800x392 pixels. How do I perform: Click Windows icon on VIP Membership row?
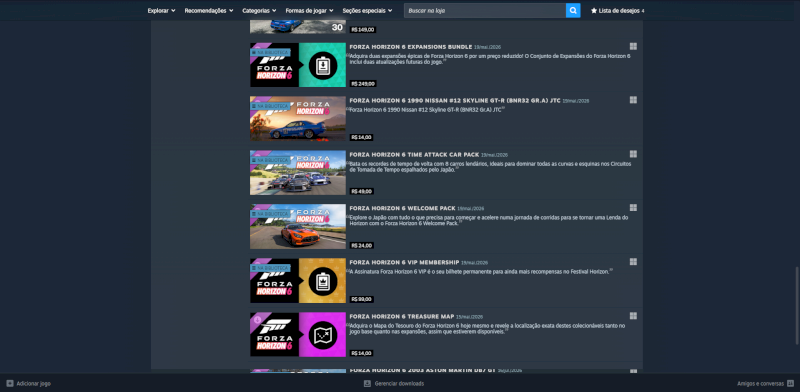point(633,262)
